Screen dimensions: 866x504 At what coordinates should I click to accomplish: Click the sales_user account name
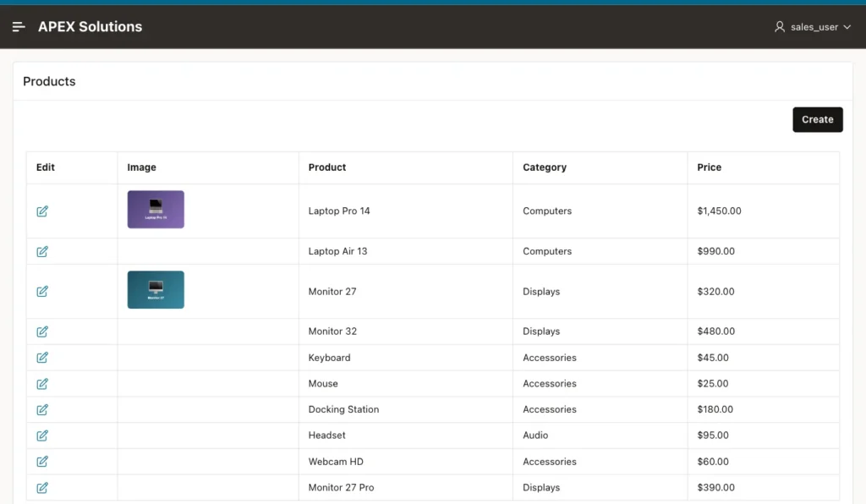click(x=814, y=27)
